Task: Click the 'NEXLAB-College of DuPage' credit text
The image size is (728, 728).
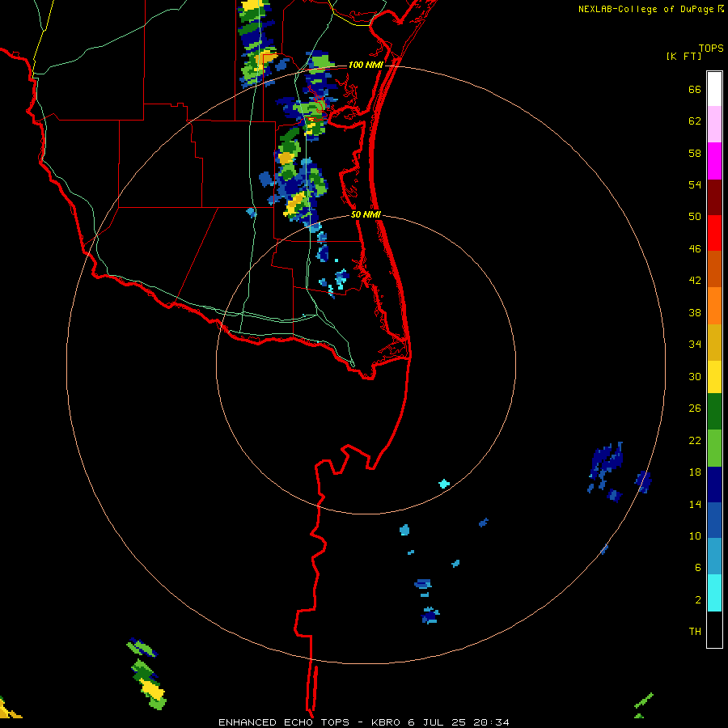Action: tap(645, 9)
